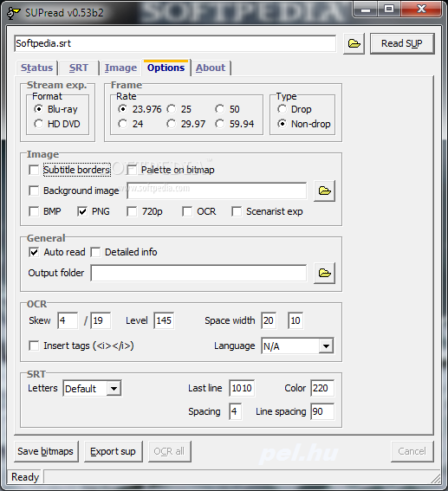Browse for the output folder
The image size is (448, 491).
(x=325, y=273)
